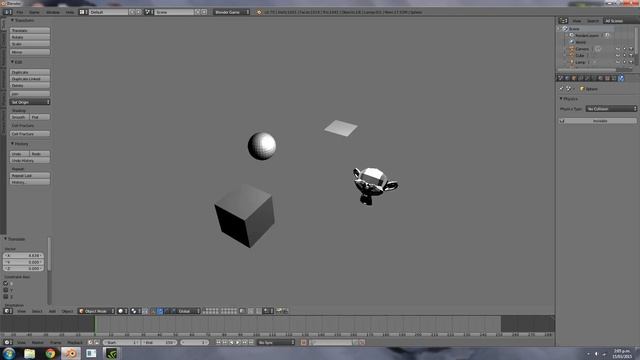The height and width of the screenshot is (360, 640).
Task: Open the Windows Start button
Action: (x=9, y=353)
